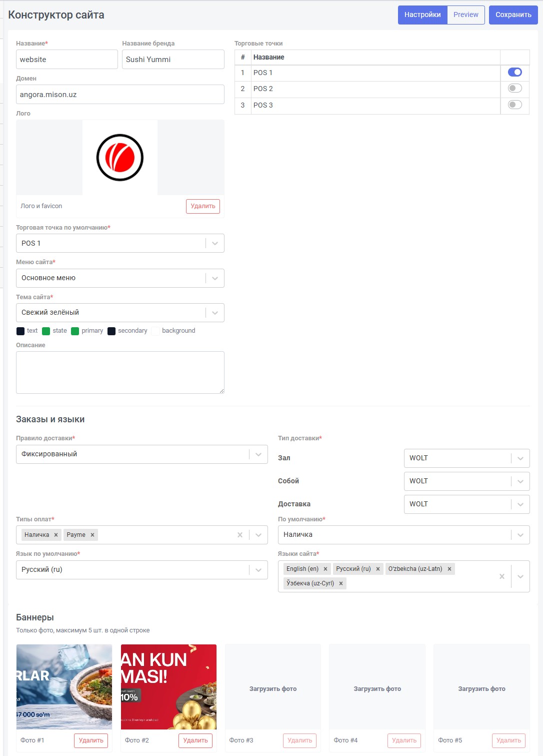Click the text color swatch
Screen dimensions: 543x756
(x=20, y=331)
